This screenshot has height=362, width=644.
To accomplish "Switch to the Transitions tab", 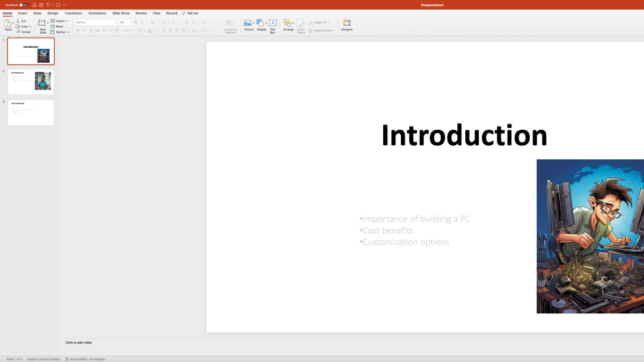I will coord(74,13).
